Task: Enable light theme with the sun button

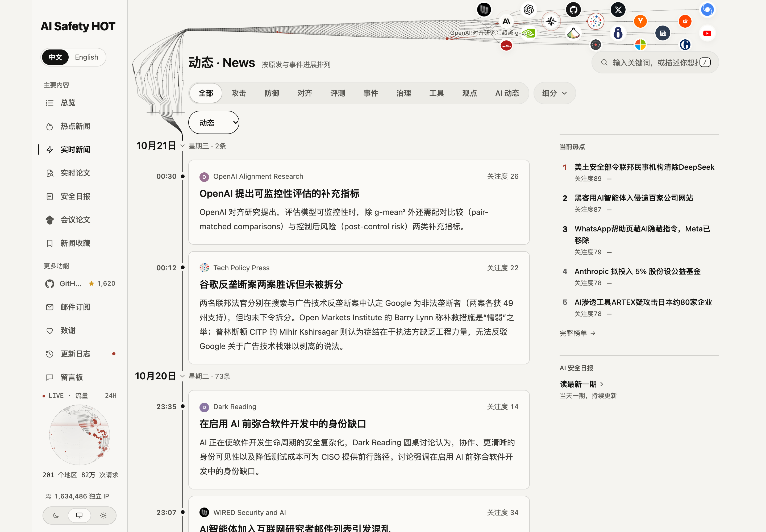Action: (103, 515)
